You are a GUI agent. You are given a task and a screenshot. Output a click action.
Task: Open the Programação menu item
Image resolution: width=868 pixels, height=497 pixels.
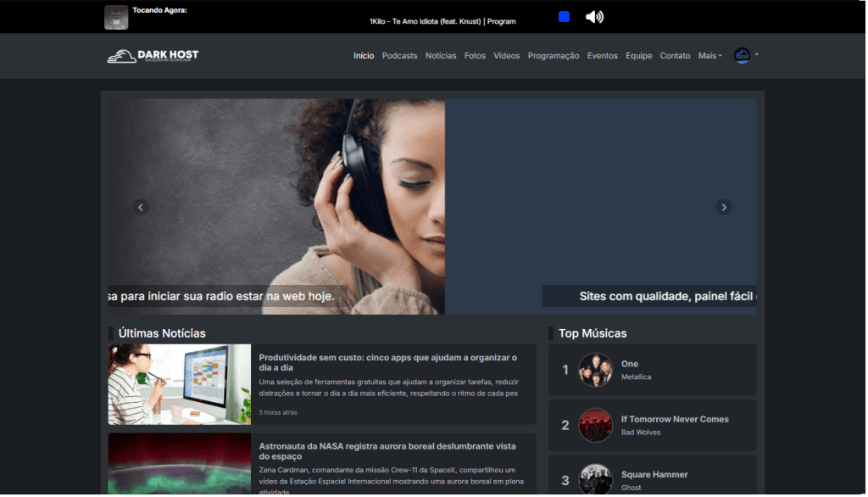[x=554, y=56]
